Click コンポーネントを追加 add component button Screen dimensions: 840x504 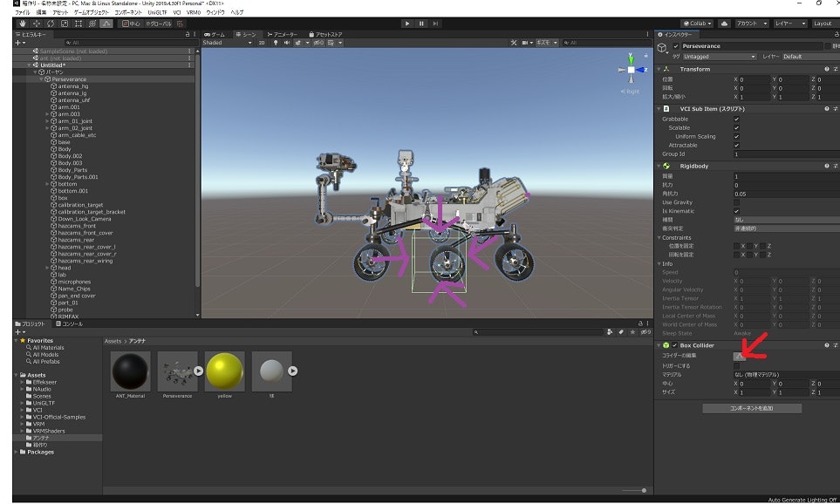tap(752, 408)
